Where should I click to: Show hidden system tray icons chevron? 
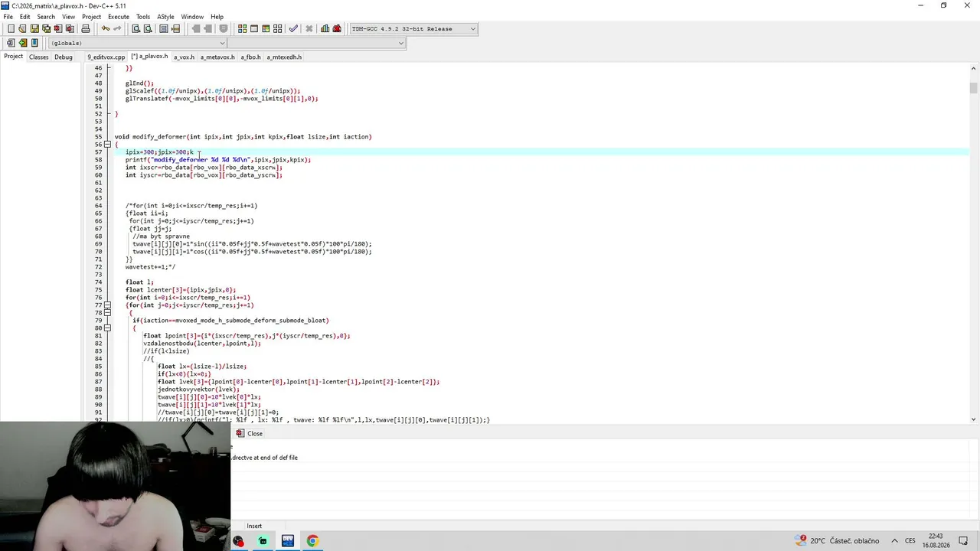[x=894, y=541]
